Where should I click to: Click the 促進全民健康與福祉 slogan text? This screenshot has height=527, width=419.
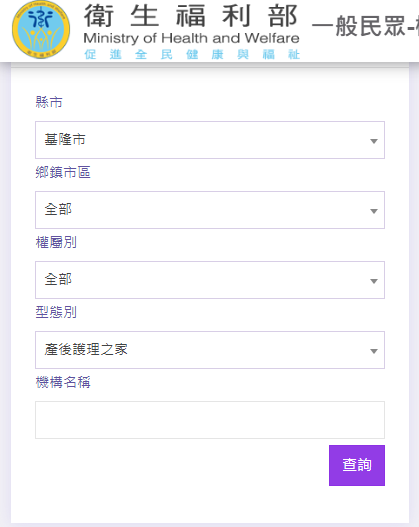coord(192,54)
